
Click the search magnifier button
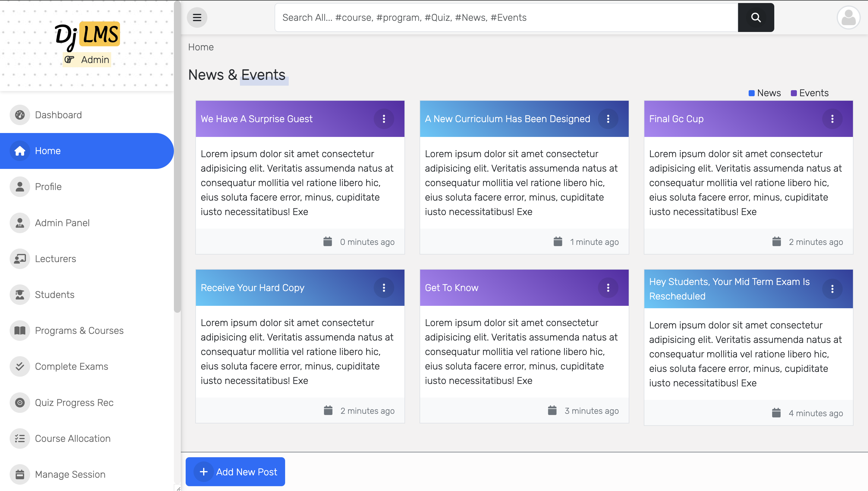(x=756, y=17)
